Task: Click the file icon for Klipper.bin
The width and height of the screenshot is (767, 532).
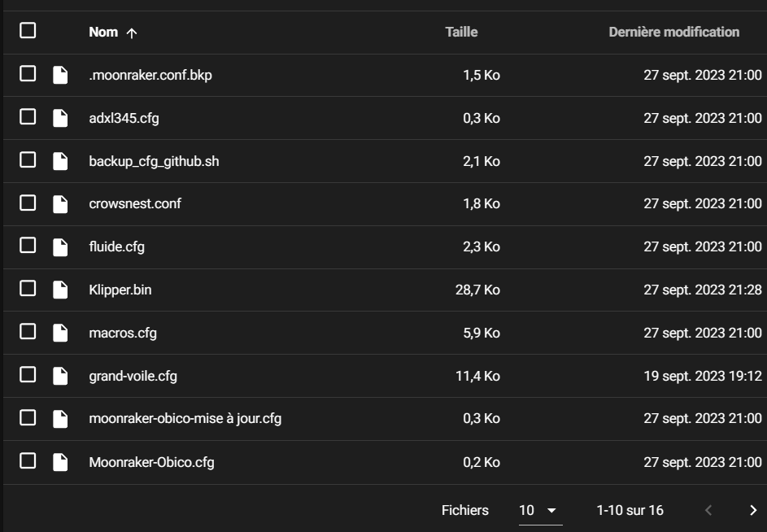Action: click(x=60, y=290)
